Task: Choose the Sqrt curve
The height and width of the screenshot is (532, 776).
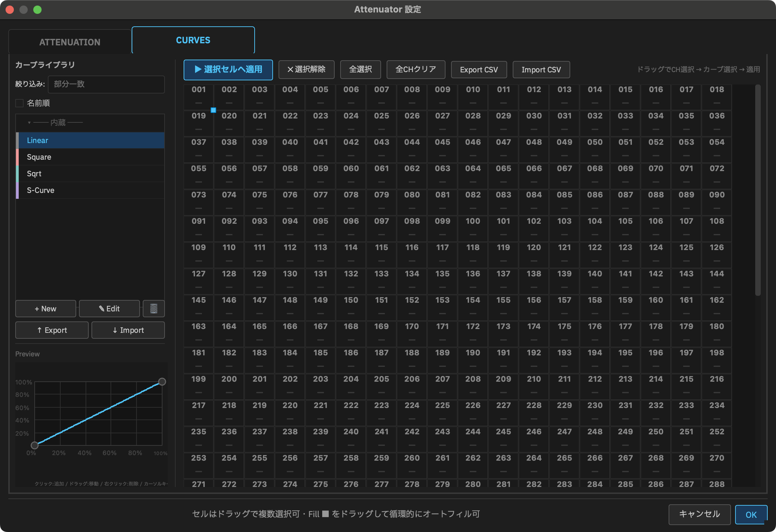Action: [90, 174]
